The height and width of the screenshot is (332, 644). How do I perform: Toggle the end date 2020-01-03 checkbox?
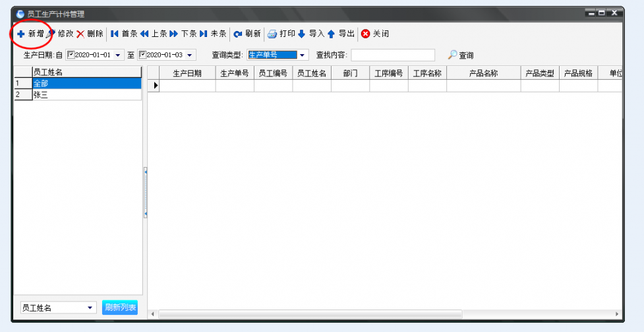coord(143,54)
